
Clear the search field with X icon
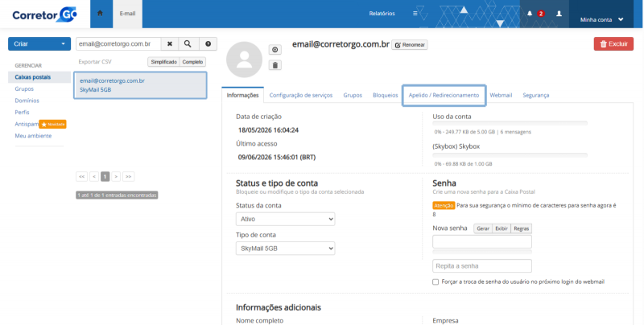point(170,43)
